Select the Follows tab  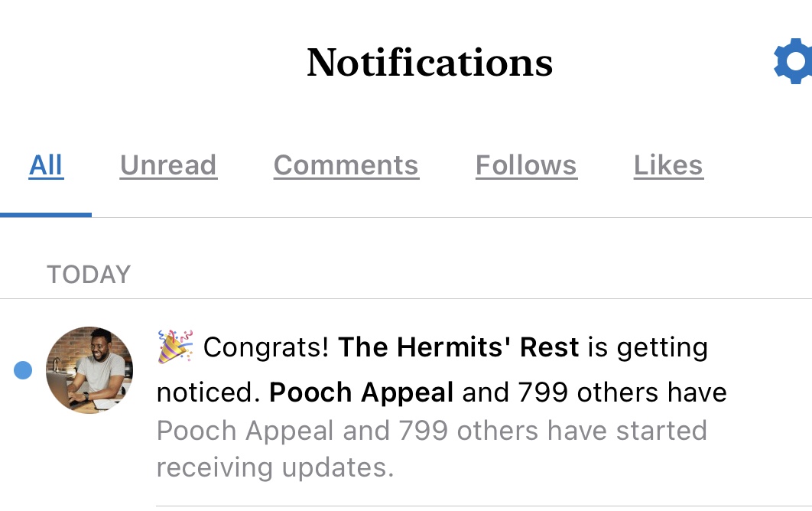tap(526, 165)
